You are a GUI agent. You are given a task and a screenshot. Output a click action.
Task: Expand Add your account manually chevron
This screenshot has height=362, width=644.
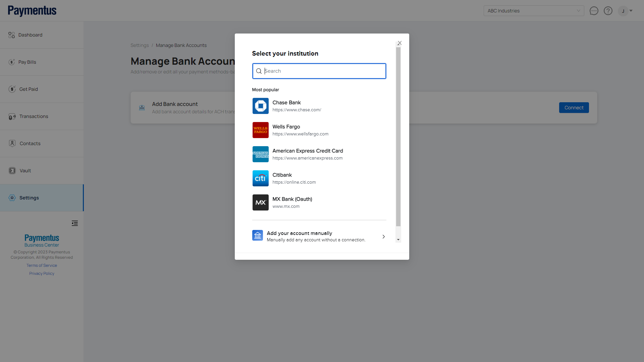point(383,237)
